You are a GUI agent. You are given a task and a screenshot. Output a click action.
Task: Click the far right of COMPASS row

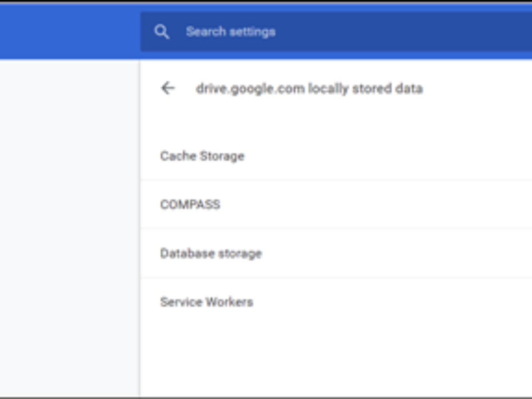coord(510,204)
